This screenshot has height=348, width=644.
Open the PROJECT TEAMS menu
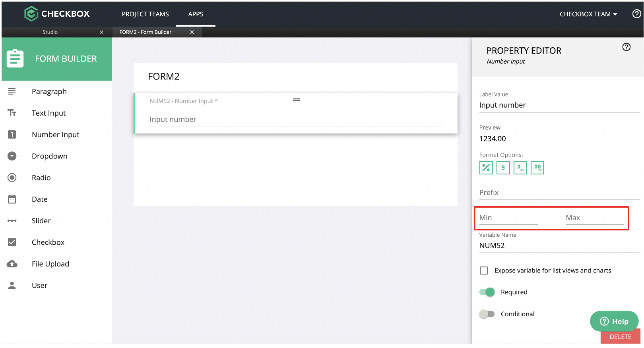click(145, 14)
